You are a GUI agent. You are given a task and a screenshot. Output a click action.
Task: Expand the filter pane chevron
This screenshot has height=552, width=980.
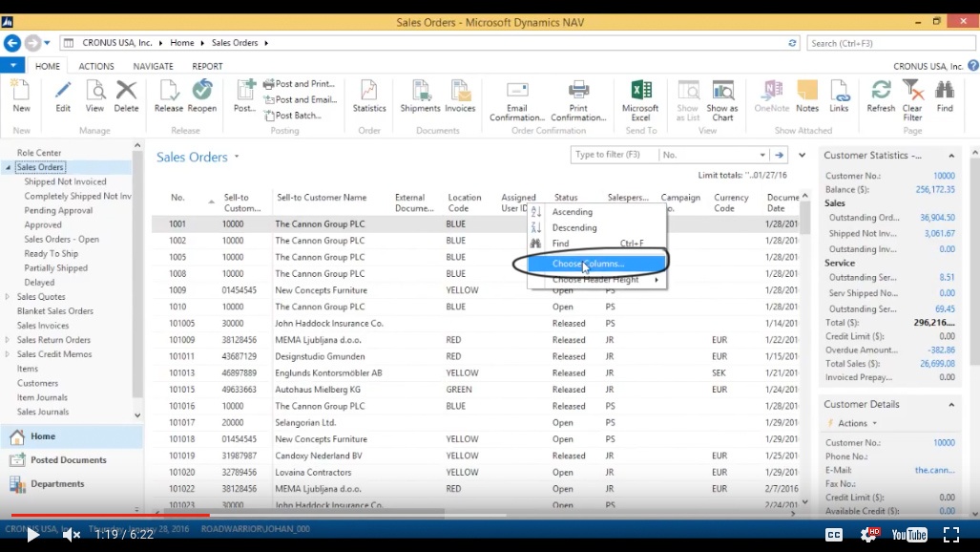tap(802, 155)
